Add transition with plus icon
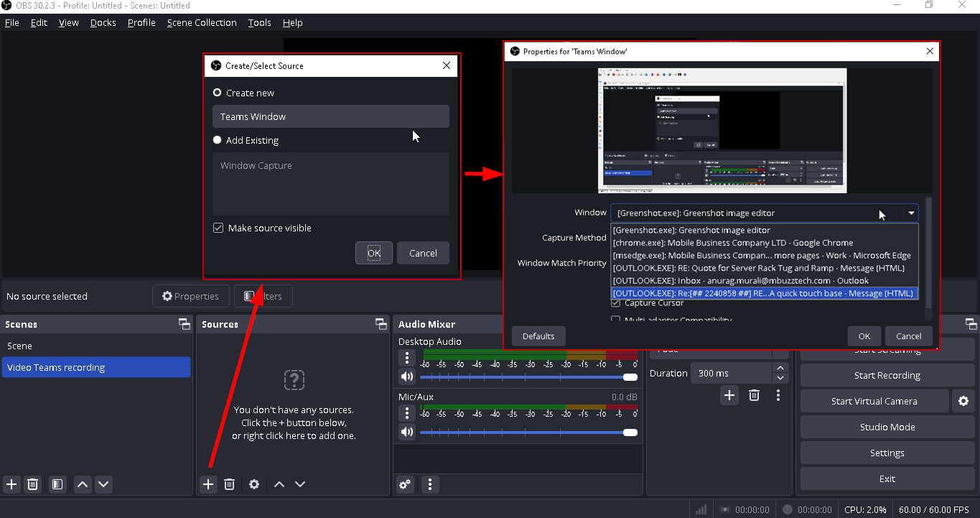Viewport: 980px width, 518px height. click(x=729, y=395)
